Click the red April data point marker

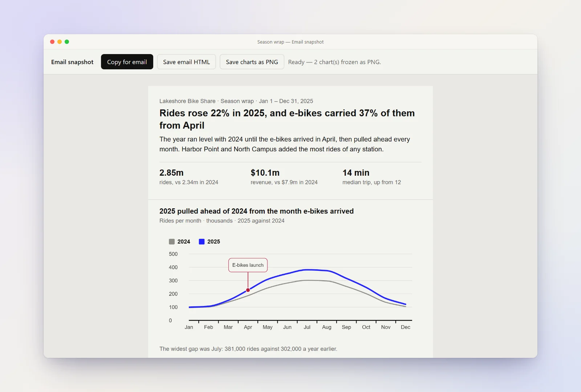click(x=248, y=290)
